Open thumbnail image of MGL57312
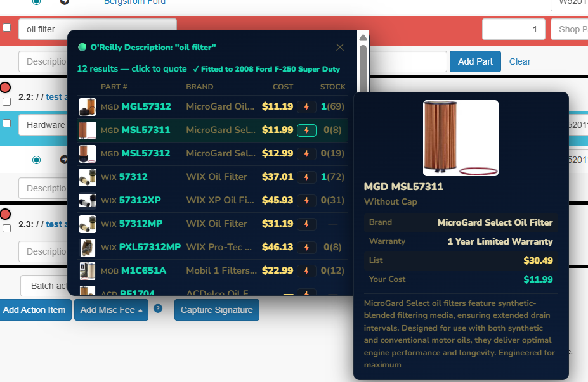Viewport: 588px width, 382px height. pyautogui.click(x=88, y=106)
